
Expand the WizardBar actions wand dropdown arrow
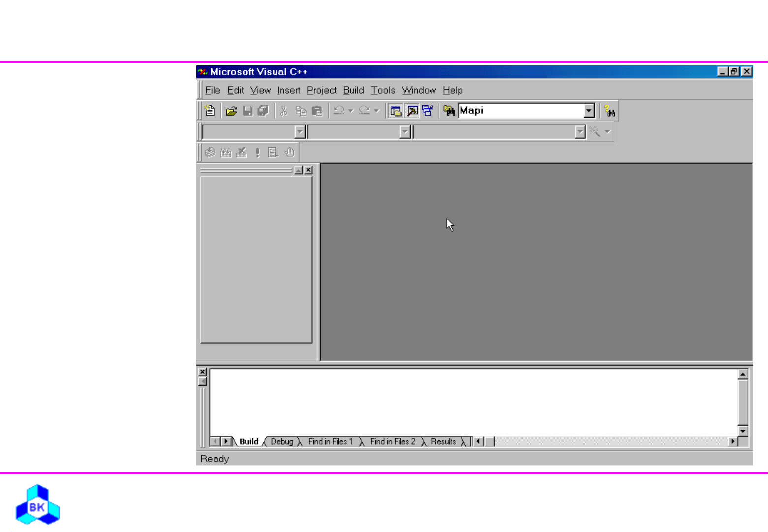608,132
